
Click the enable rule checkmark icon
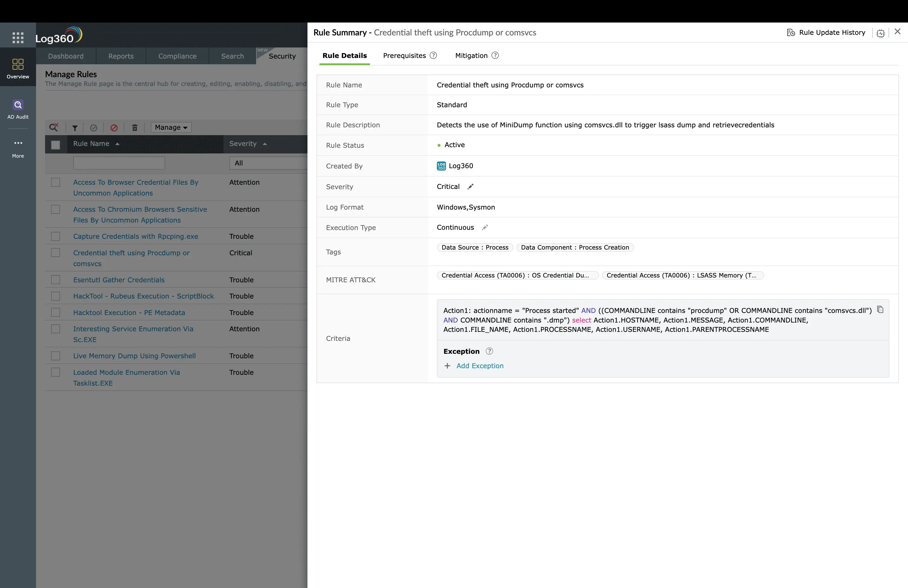tap(93, 128)
